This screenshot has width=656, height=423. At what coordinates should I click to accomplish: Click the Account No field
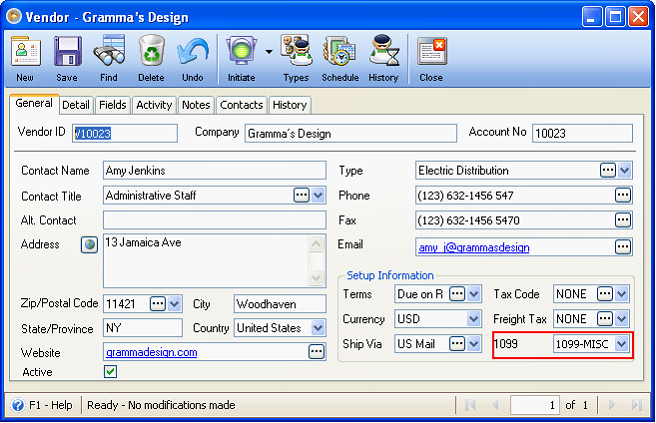tap(582, 133)
